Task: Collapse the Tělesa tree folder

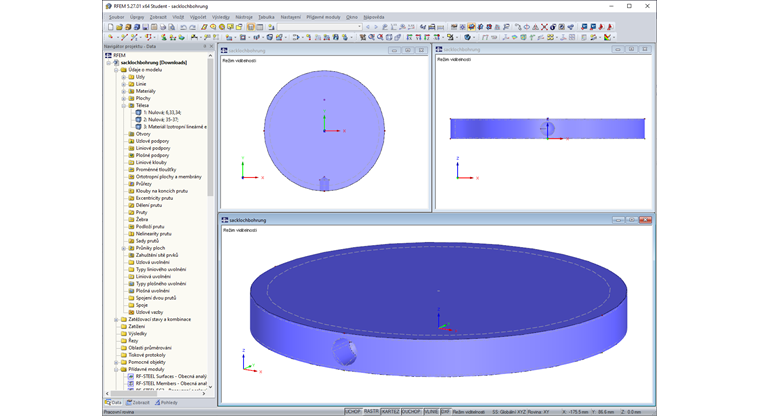Action: tap(124, 105)
